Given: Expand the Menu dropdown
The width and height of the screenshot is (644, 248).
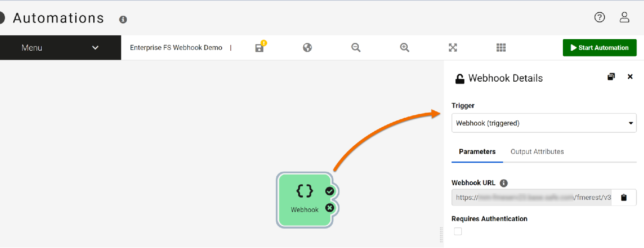Looking at the screenshot, I should click(61, 48).
